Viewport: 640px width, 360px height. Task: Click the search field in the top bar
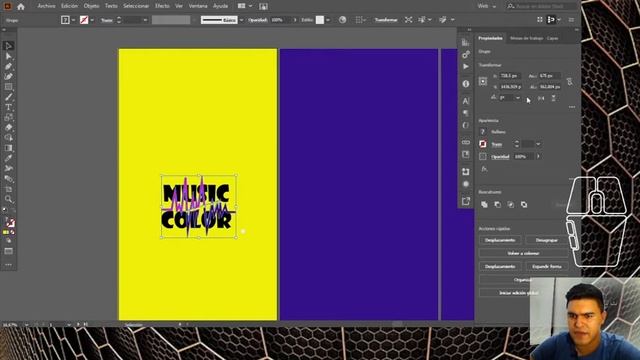[541, 6]
